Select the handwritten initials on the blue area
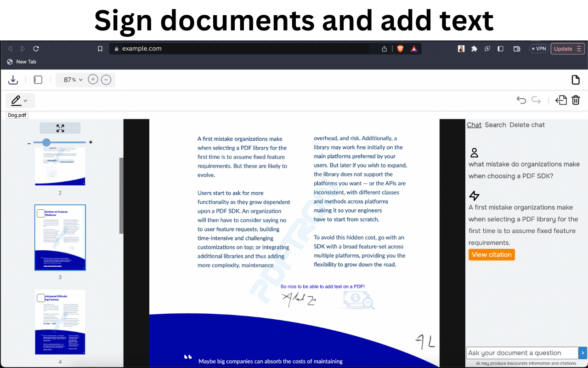The height and width of the screenshot is (368, 588). click(x=424, y=341)
